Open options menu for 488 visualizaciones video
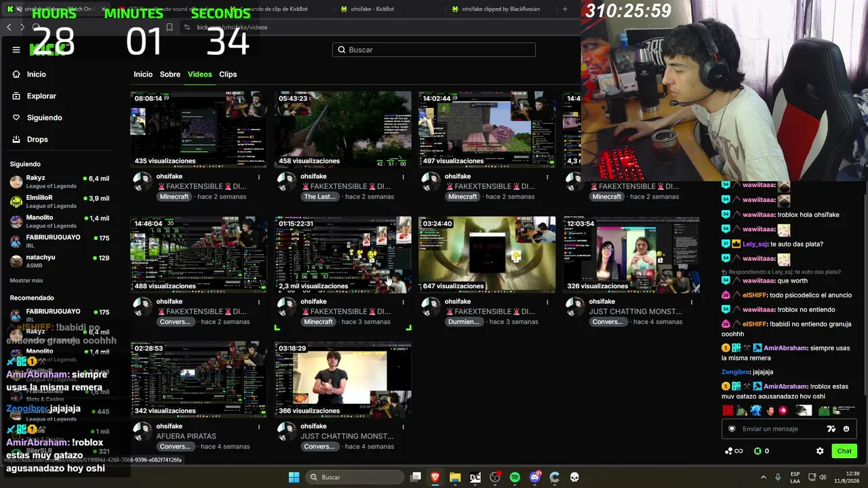Viewport: 868px width, 488px height. tap(259, 302)
